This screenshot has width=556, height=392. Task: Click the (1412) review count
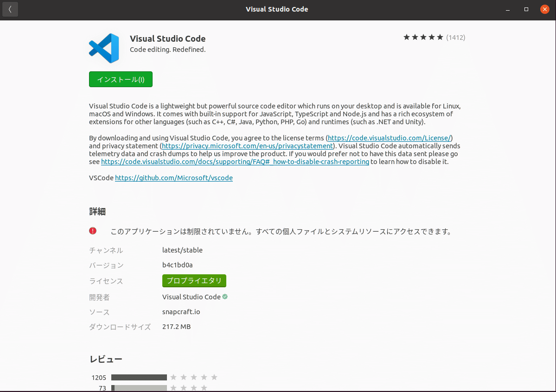pos(456,38)
